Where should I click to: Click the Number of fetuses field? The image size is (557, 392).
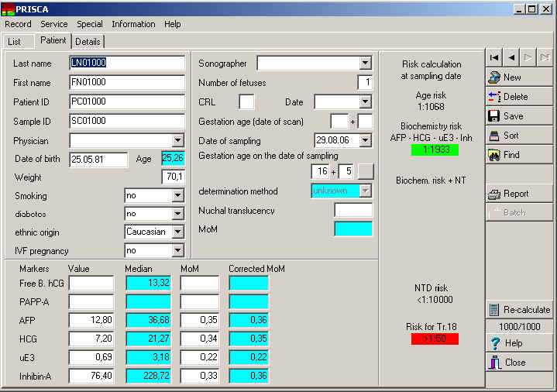pyautogui.click(x=364, y=82)
